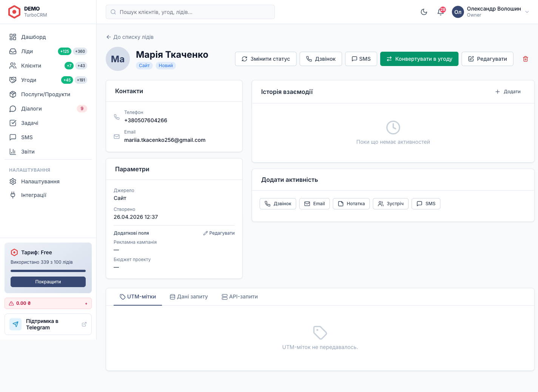Click the envelope icon in Контакти
The width and height of the screenshot is (538, 392).
(117, 137)
